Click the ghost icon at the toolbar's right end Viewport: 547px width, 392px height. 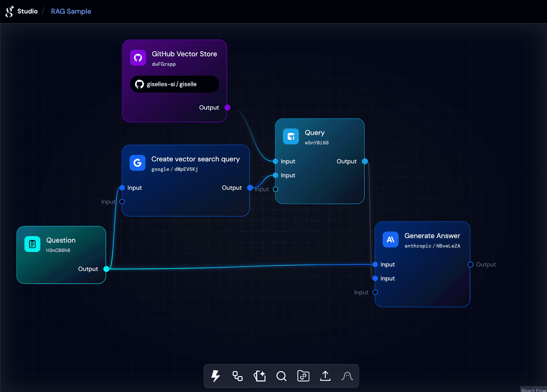347,376
